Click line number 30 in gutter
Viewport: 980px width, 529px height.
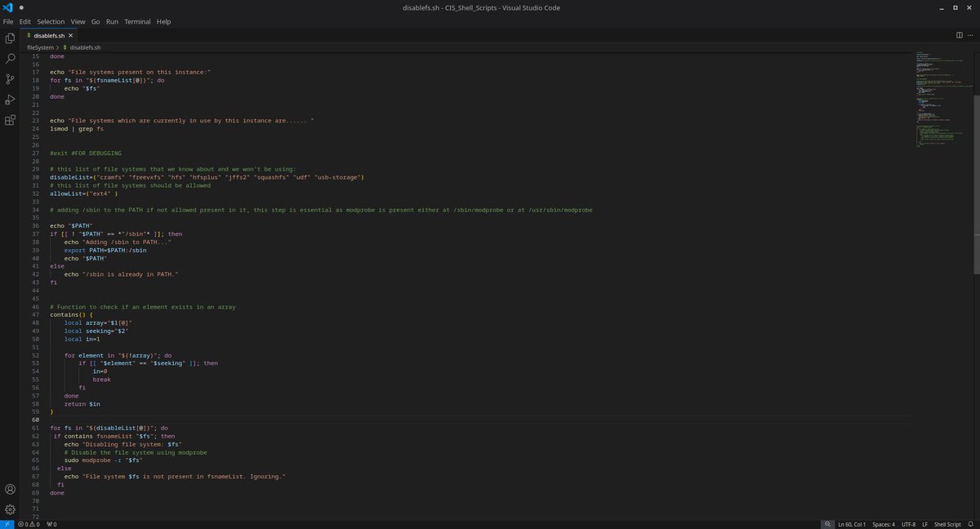pyautogui.click(x=35, y=177)
